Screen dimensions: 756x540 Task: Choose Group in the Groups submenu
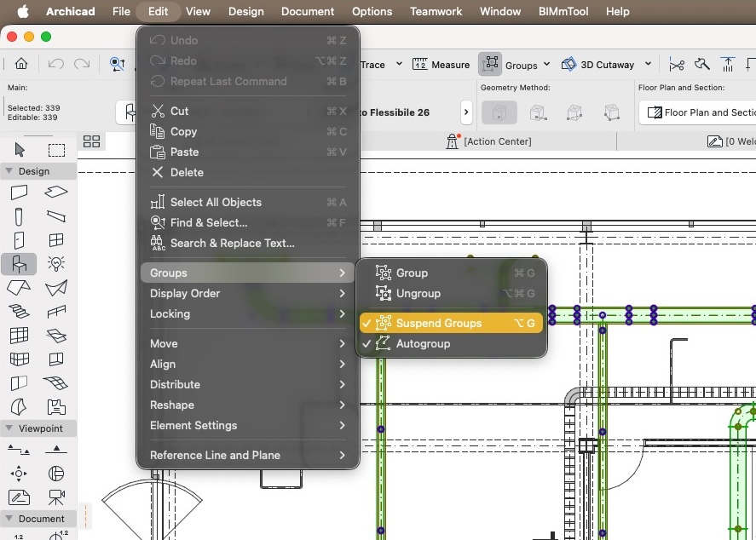tap(451, 273)
